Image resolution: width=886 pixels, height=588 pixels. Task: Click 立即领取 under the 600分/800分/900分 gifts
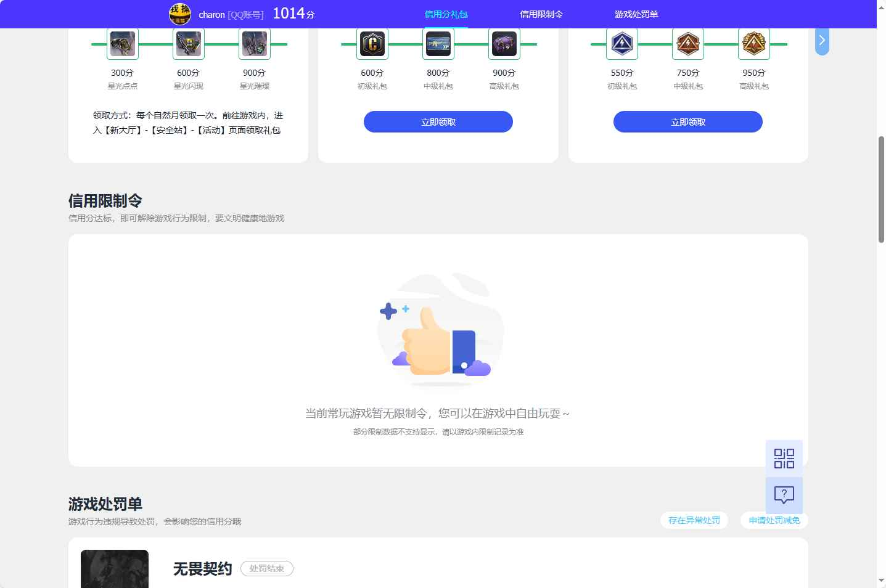point(438,122)
